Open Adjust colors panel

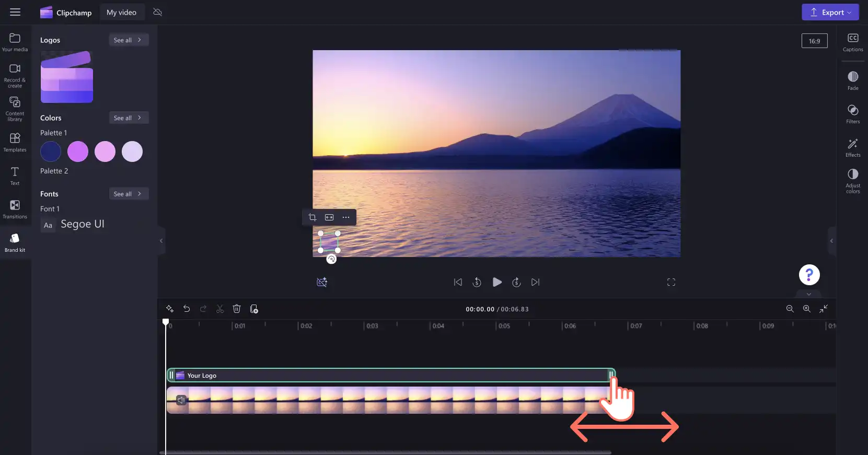tap(853, 181)
